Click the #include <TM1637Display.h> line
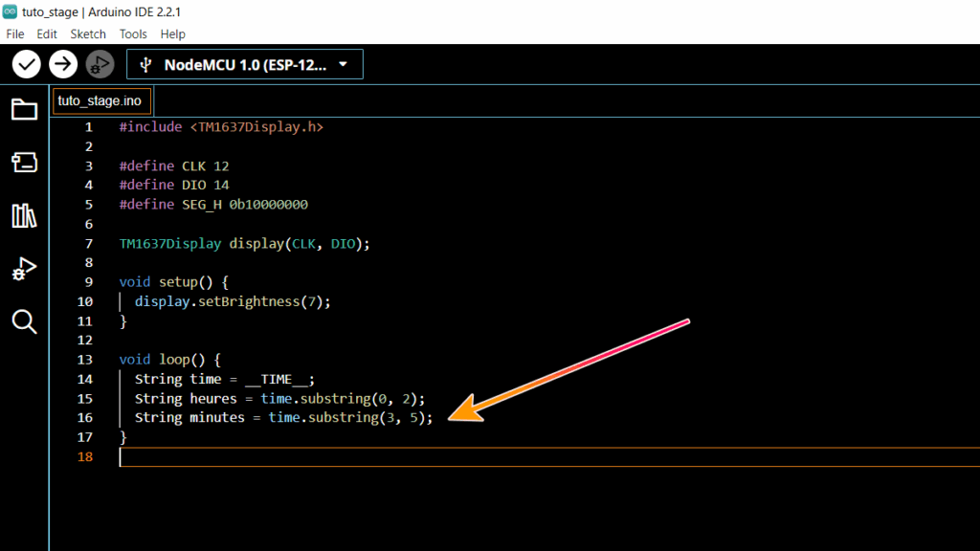This screenshot has width=980, height=551. (x=221, y=127)
